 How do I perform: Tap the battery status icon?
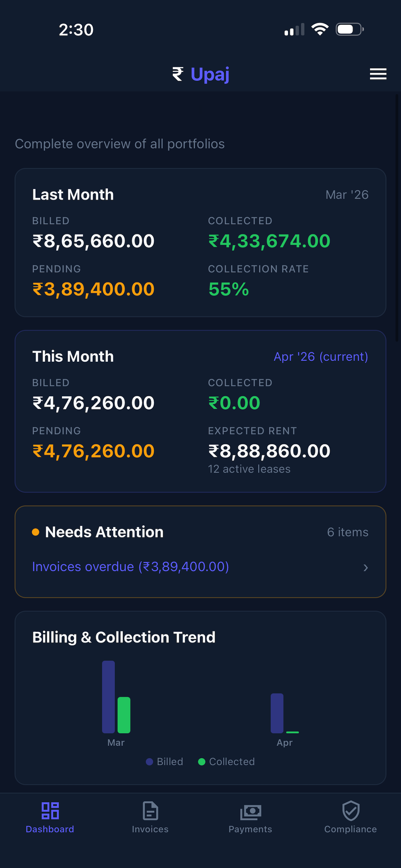(x=350, y=29)
